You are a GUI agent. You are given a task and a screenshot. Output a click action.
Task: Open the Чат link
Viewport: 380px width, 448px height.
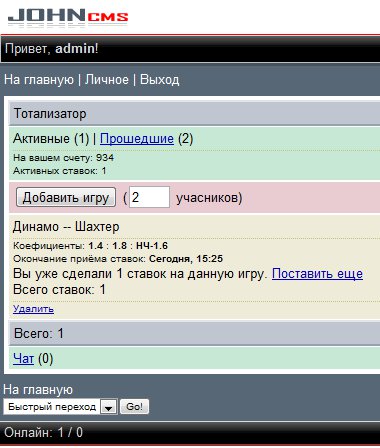click(23, 359)
